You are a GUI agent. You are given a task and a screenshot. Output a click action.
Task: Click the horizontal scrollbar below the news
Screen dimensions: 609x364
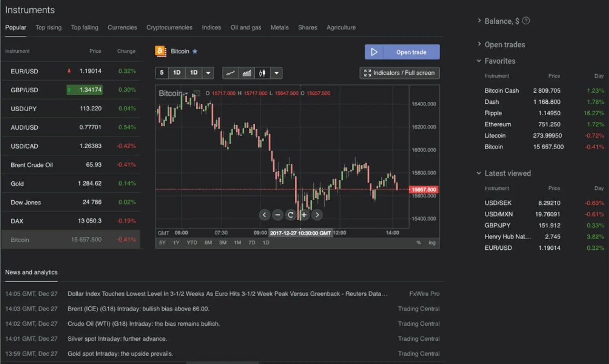click(x=222, y=362)
